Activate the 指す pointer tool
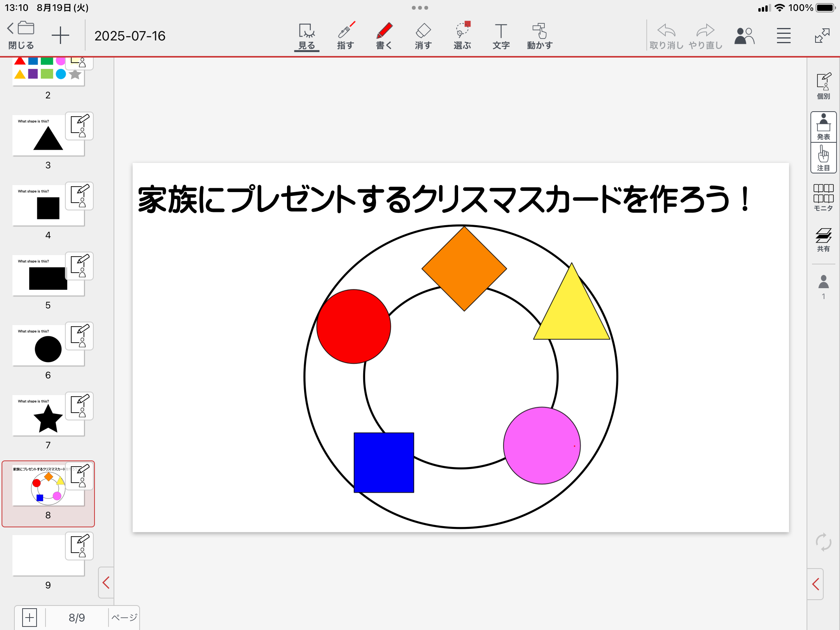 click(345, 36)
